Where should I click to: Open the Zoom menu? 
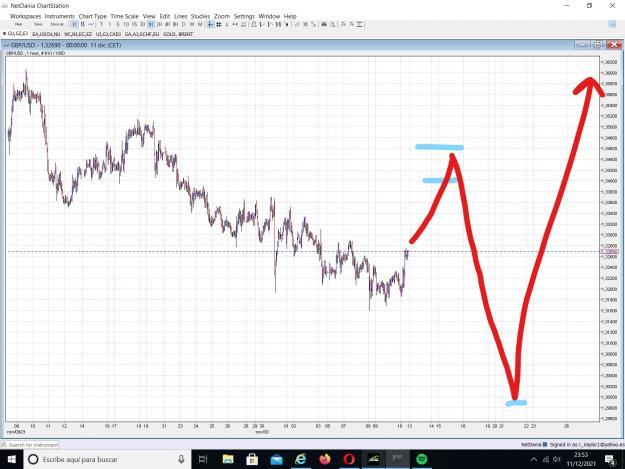click(222, 16)
